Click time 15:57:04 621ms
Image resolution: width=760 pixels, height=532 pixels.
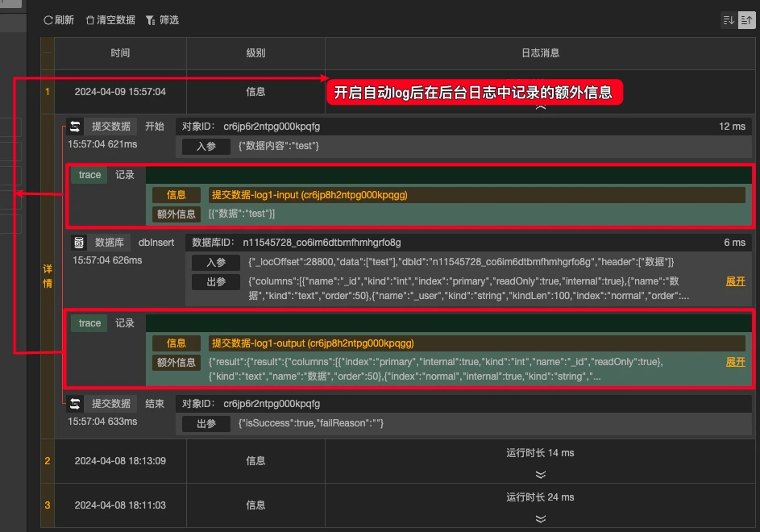tap(102, 144)
